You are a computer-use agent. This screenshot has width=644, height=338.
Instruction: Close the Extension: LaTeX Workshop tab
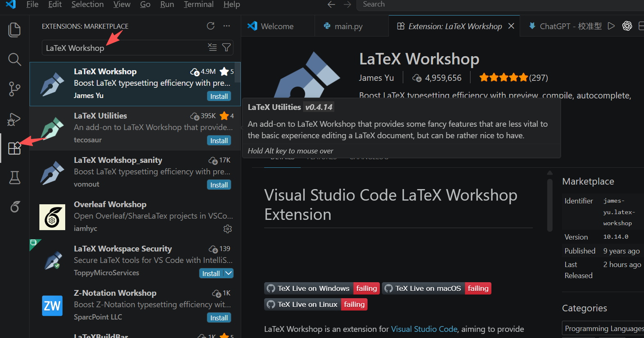point(511,26)
